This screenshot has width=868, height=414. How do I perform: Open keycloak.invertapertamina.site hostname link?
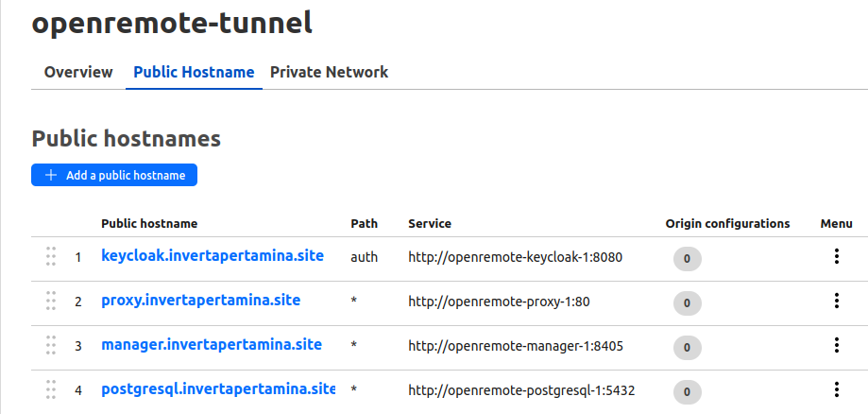tap(213, 255)
